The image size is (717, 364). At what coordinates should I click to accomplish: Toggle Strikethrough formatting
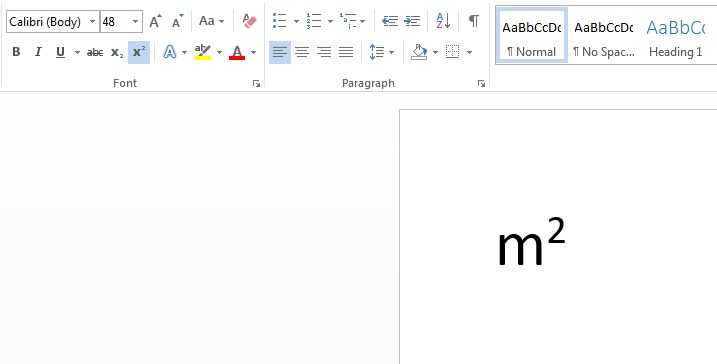coord(95,52)
